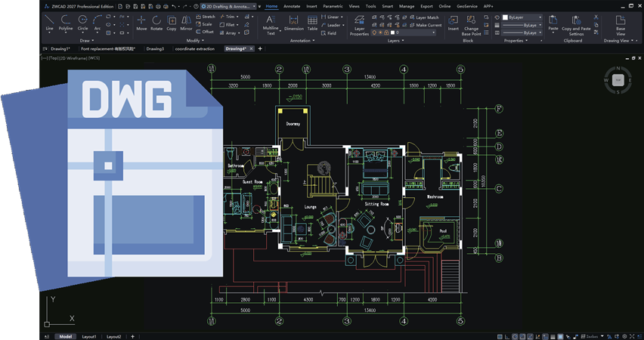Click the Make Current button
The image size is (644, 340).
[425, 25]
